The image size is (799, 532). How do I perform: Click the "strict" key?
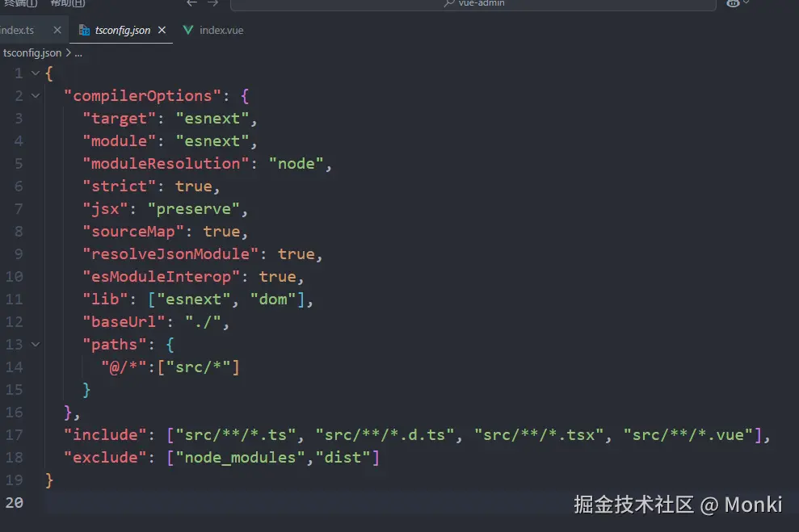[120, 186]
